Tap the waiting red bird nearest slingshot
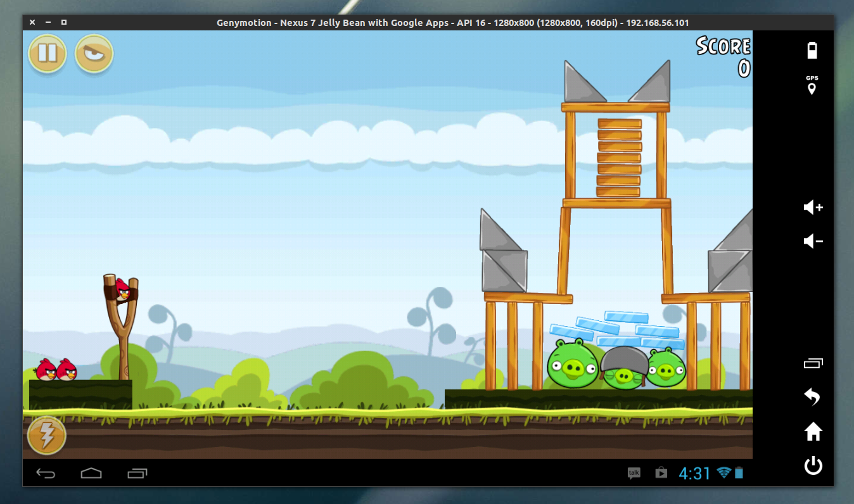Viewport: 854px width, 504px height. (67, 370)
